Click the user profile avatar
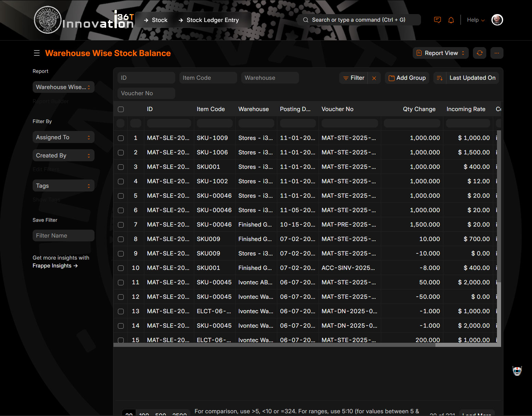 pyautogui.click(x=497, y=20)
